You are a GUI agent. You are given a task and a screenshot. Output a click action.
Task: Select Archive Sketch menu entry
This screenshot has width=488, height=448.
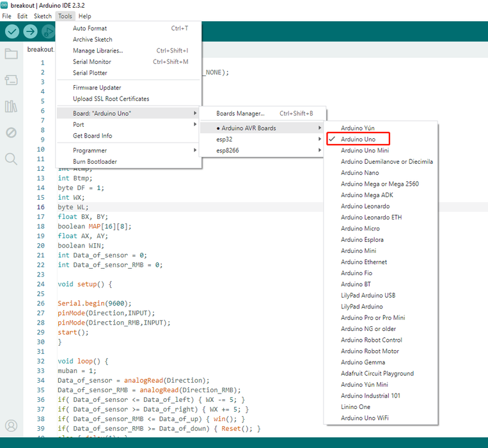click(x=129, y=40)
